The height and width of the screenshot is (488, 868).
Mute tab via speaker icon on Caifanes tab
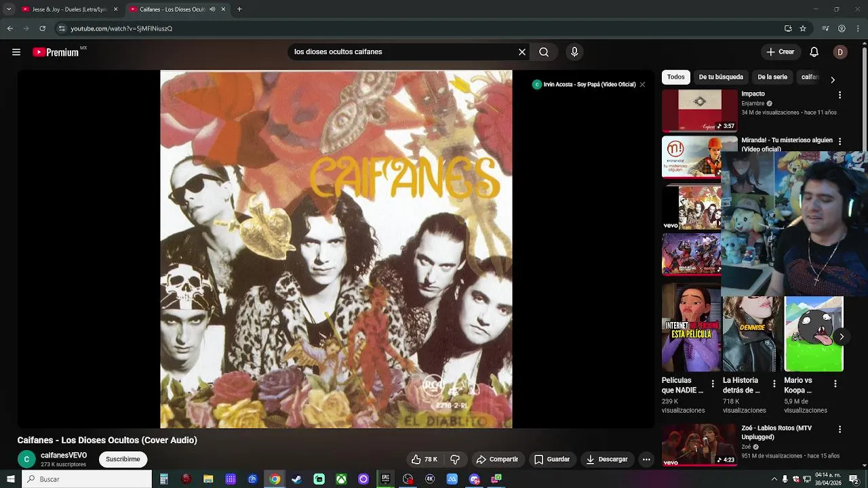pos(212,9)
